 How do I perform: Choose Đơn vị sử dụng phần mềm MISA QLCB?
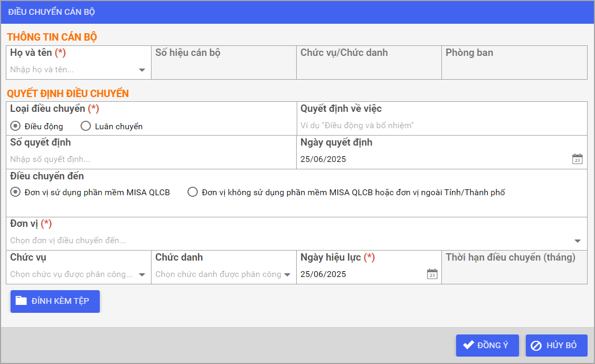(x=15, y=192)
